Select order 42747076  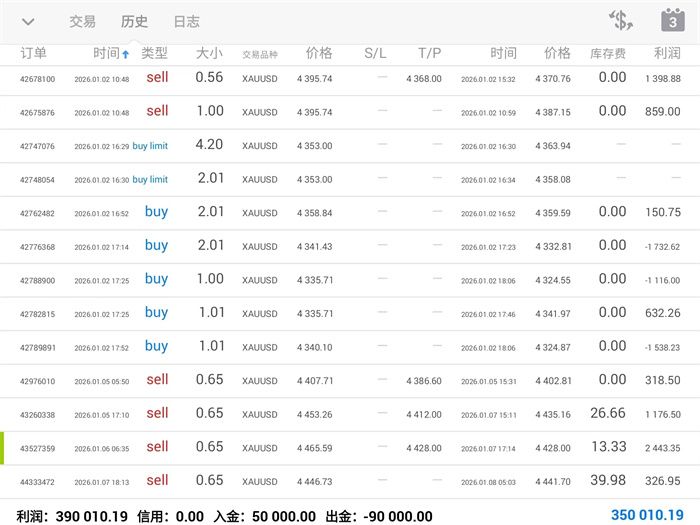[350, 146]
